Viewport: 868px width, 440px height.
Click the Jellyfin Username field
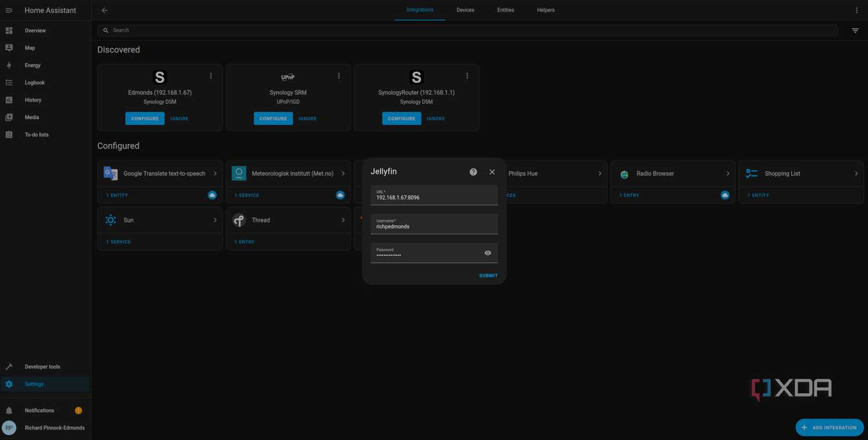[x=434, y=224]
